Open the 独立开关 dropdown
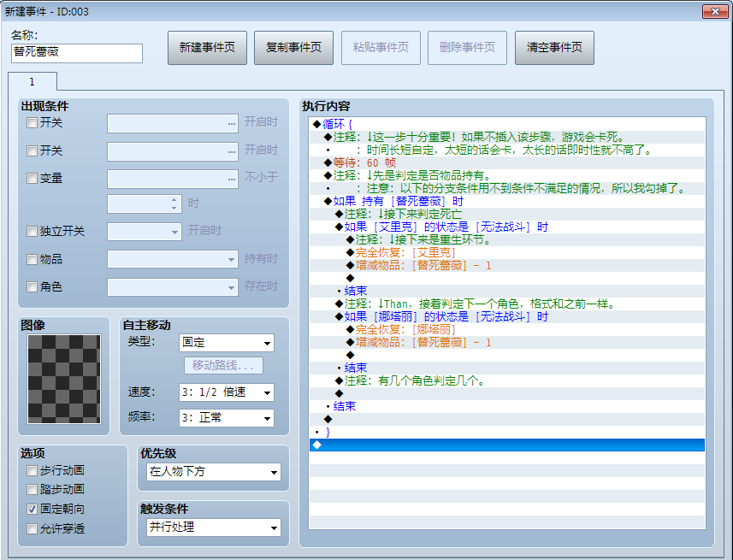The image size is (733, 560). (x=144, y=232)
